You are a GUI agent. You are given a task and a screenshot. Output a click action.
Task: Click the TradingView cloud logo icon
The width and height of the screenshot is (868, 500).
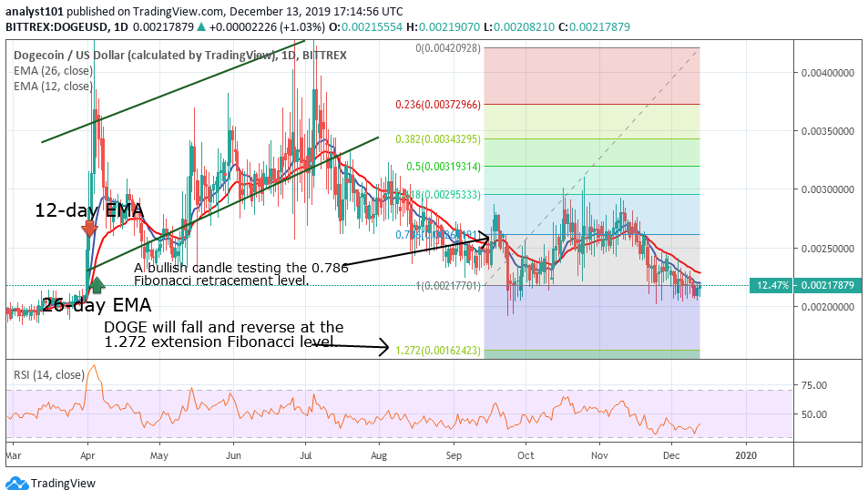click(x=15, y=484)
